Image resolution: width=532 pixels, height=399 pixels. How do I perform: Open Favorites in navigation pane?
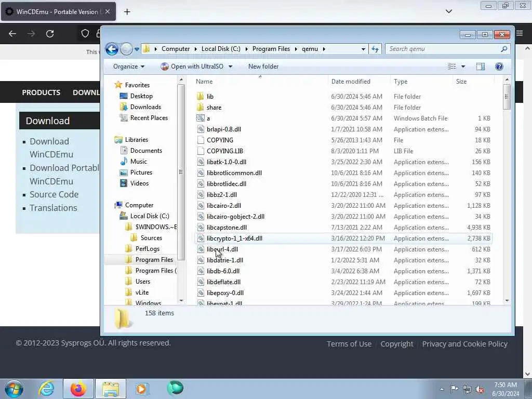pyautogui.click(x=137, y=85)
